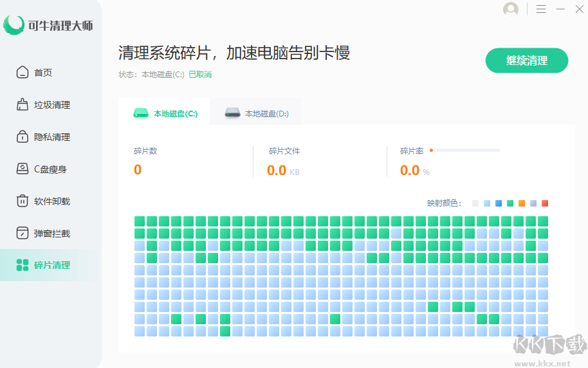Click the orange legend swatch
Image resolution: width=588 pixels, height=368 pixels.
click(x=522, y=203)
